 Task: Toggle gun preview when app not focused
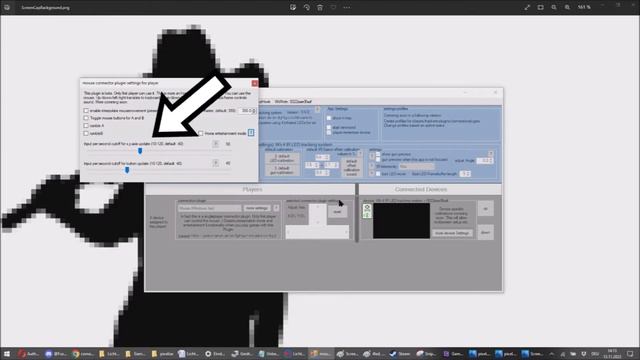378,160
